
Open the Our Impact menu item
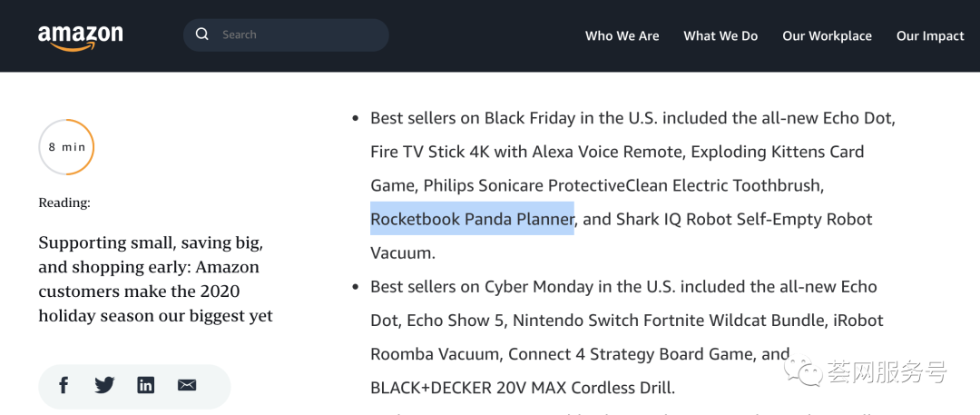click(930, 36)
